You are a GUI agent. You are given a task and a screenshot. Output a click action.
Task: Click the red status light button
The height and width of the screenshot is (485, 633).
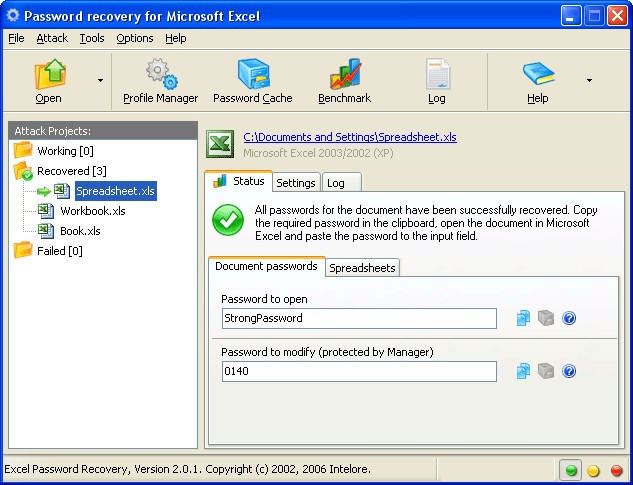(616, 470)
